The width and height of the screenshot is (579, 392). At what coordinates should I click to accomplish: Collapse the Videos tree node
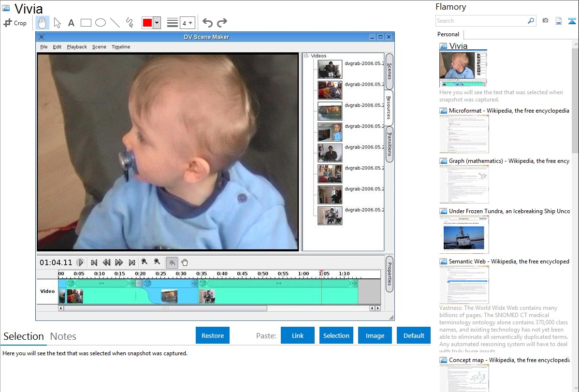click(306, 56)
